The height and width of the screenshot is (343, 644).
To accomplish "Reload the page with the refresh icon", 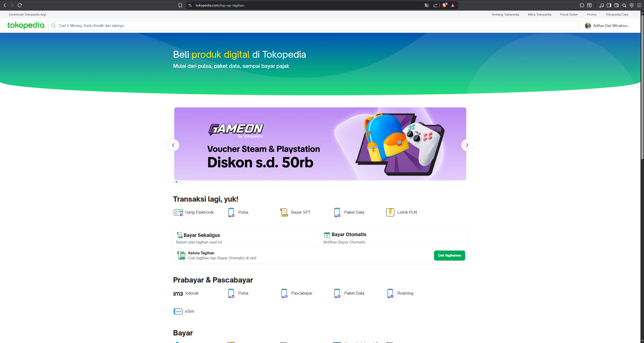I will click(x=20, y=5).
